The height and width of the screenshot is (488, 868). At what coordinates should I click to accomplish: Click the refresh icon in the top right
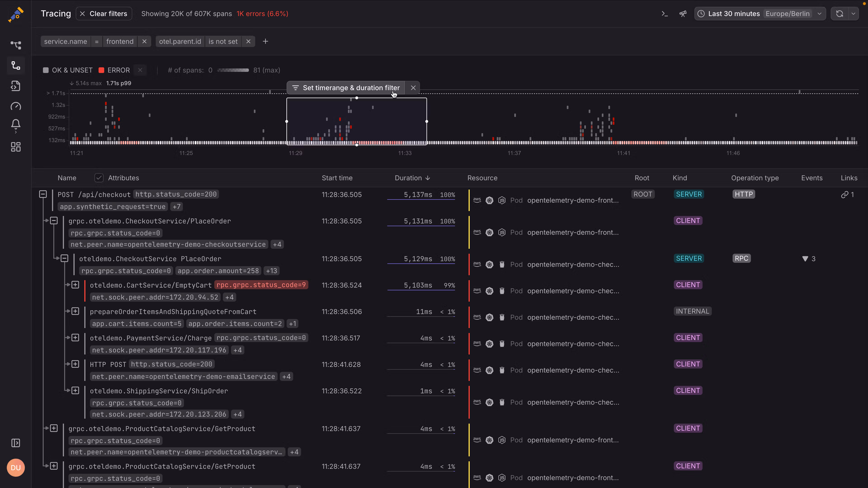[839, 14]
